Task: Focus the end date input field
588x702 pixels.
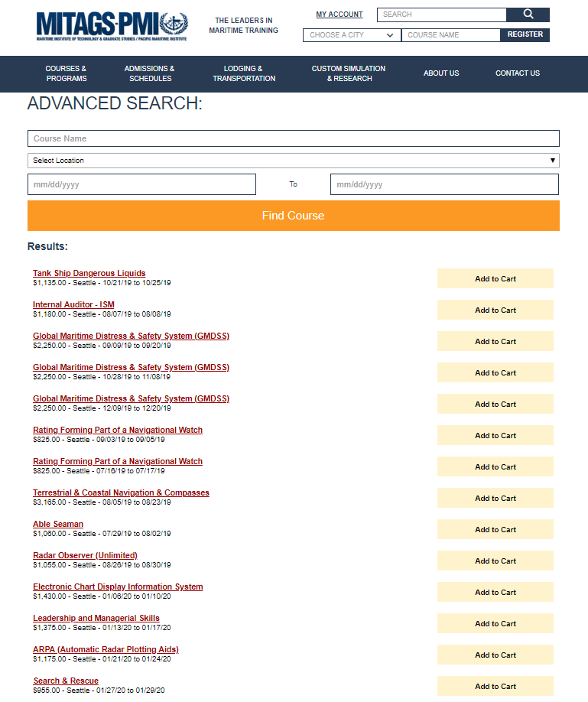Action: (444, 184)
